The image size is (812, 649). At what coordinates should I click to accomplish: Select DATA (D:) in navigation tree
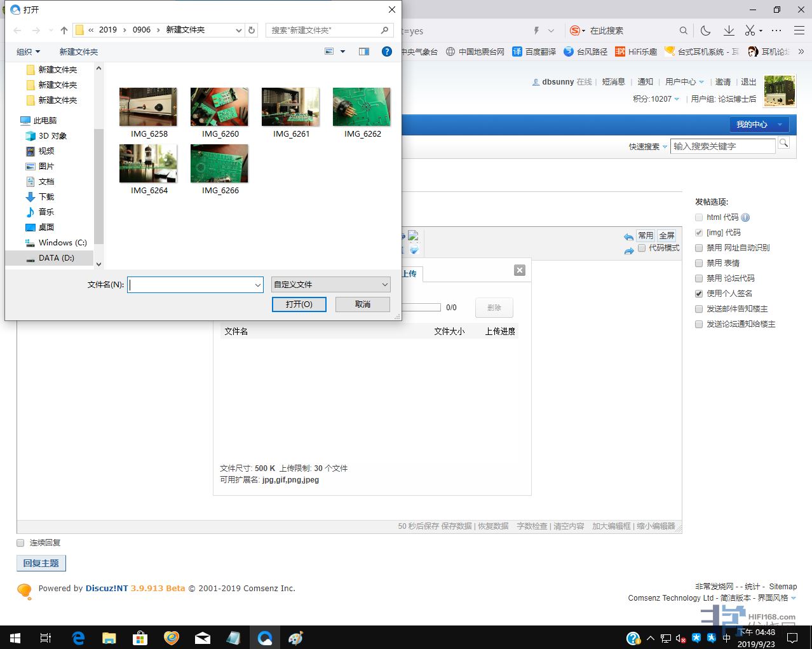[x=56, y=258]
